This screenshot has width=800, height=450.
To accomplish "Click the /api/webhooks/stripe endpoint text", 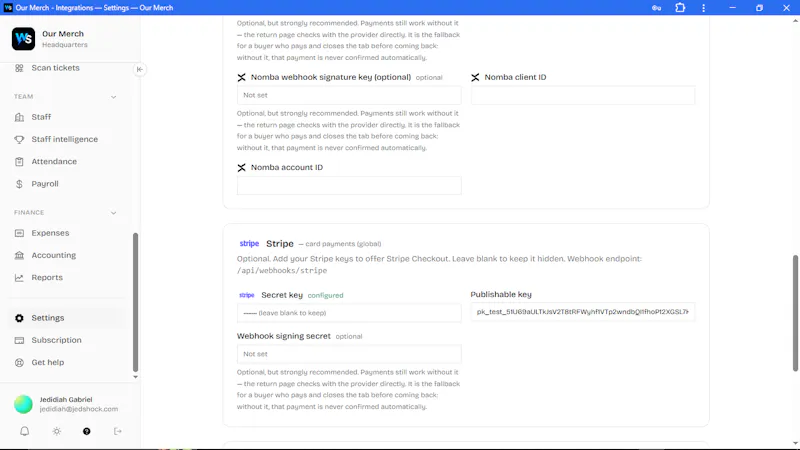I will (x=282, y=271).
